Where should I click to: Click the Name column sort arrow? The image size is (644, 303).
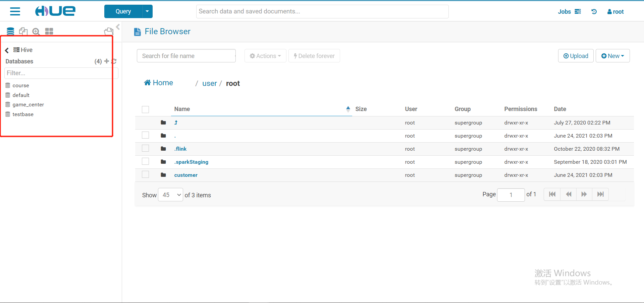348,109
